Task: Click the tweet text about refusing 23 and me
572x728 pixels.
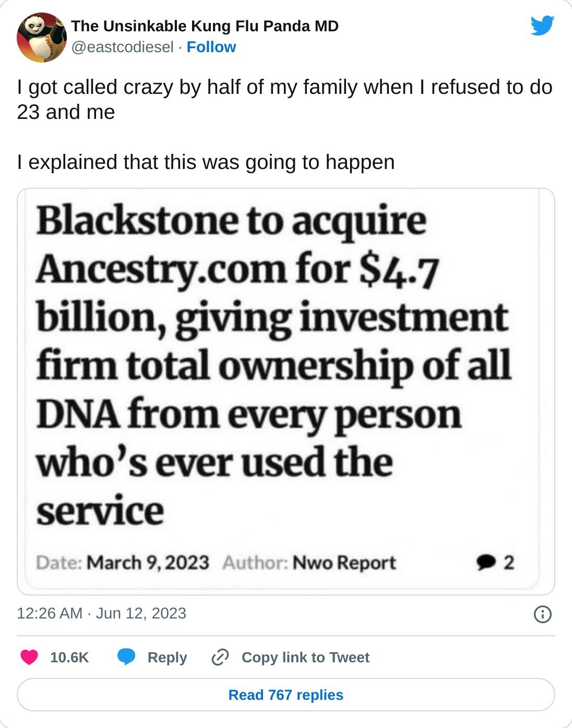Action: [284, 99]
